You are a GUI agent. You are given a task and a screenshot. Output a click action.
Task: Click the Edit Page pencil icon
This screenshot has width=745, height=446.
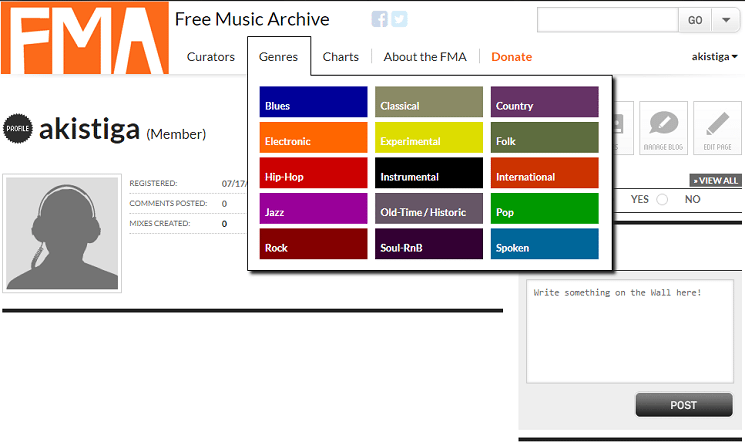(717, 128)
